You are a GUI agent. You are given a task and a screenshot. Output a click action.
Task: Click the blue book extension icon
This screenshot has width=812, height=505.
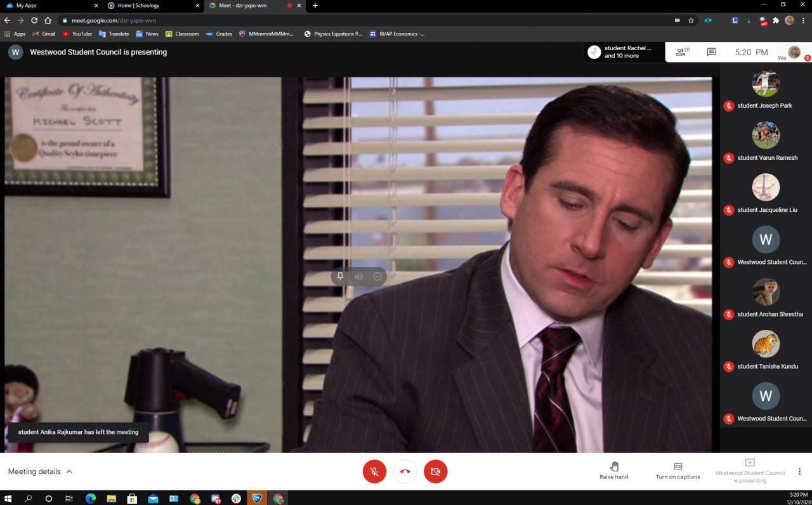735,20
